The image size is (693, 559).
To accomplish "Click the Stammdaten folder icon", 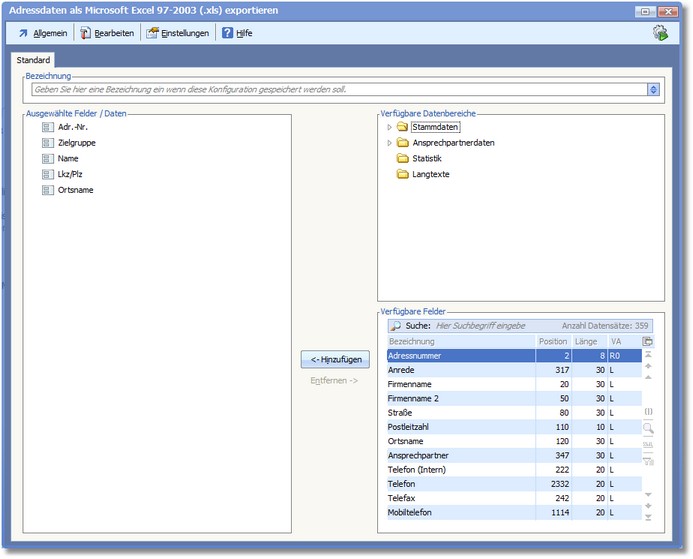I will (x=402, y=128).
